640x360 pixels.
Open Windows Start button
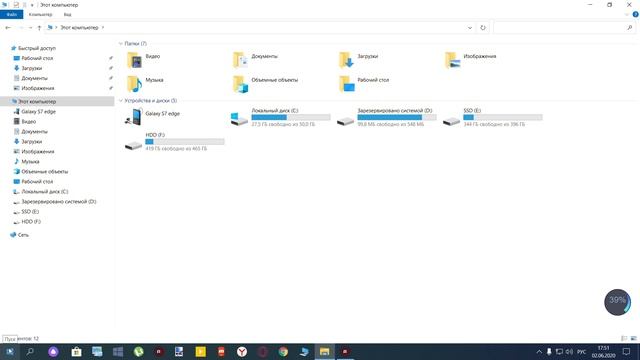(10, 351)
